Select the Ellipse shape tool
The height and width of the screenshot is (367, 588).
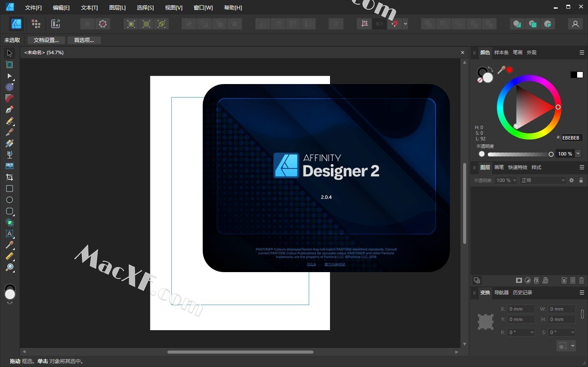[x=10, y=200]
